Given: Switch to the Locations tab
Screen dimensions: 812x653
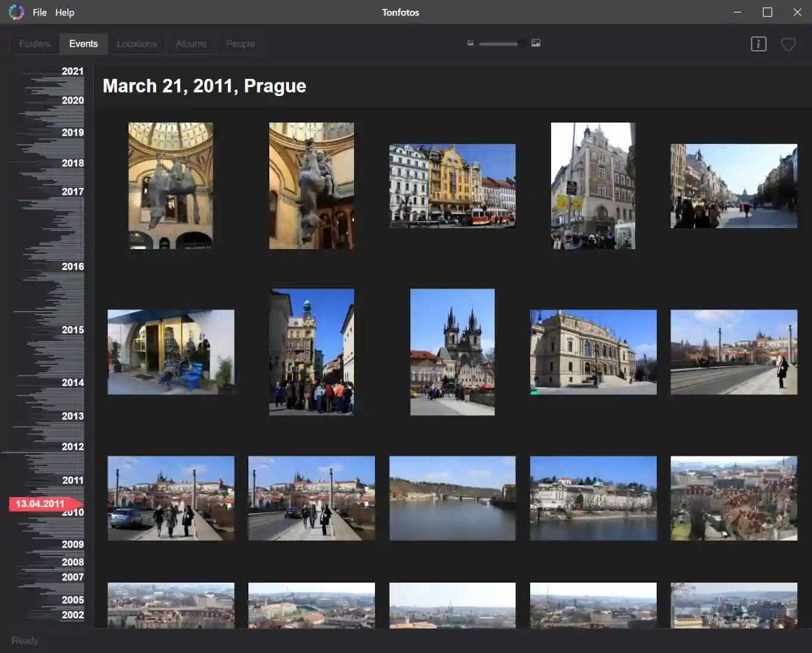Looking at the screenshot, I should [x=137, y=44].
